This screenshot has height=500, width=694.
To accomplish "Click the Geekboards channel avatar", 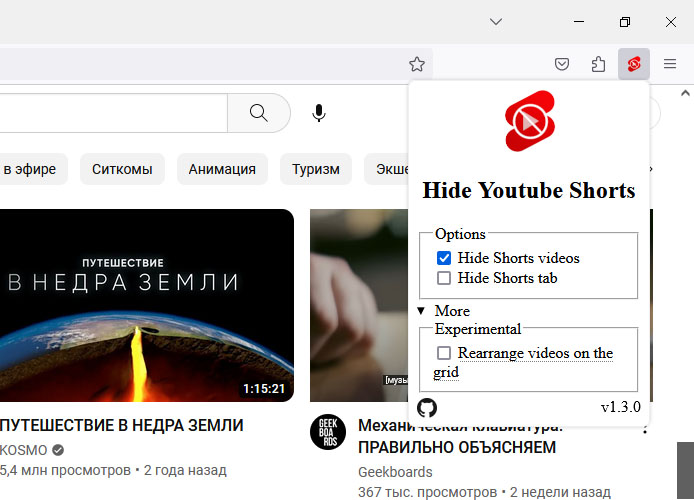I will click(x=328, y=432).
